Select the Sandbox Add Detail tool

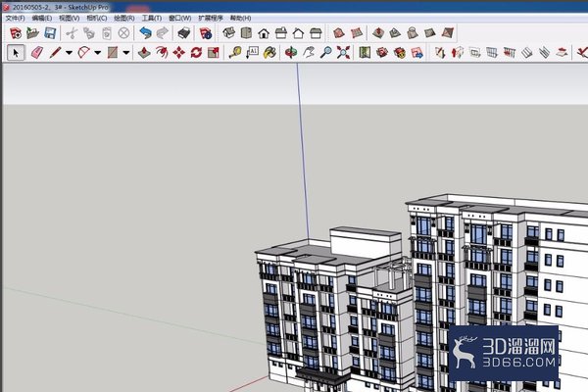coord(430,33)
